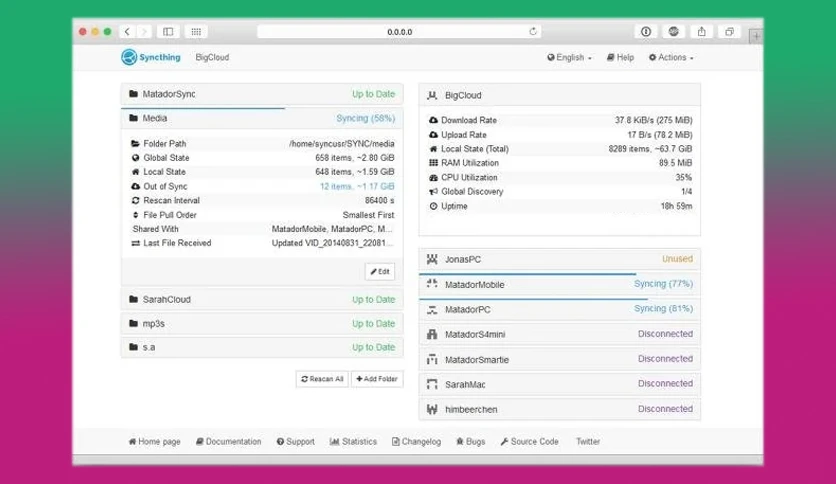Open the Twitter footer link
Viewport: 836px width, 484px height.
click(588, 441)
